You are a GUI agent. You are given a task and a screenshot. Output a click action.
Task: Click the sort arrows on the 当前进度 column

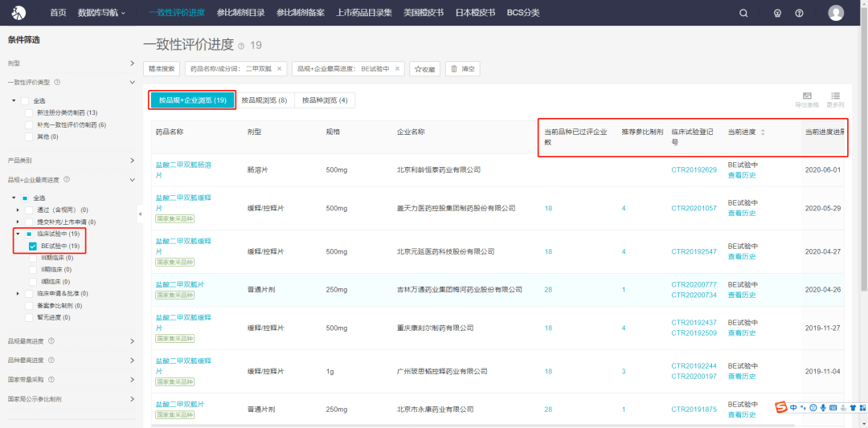pos(763,132)
